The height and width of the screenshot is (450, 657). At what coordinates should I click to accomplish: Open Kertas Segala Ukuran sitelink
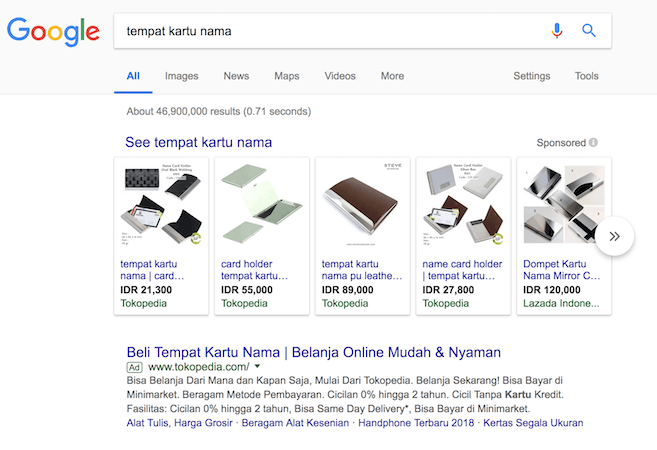click(x=533, y=423)
